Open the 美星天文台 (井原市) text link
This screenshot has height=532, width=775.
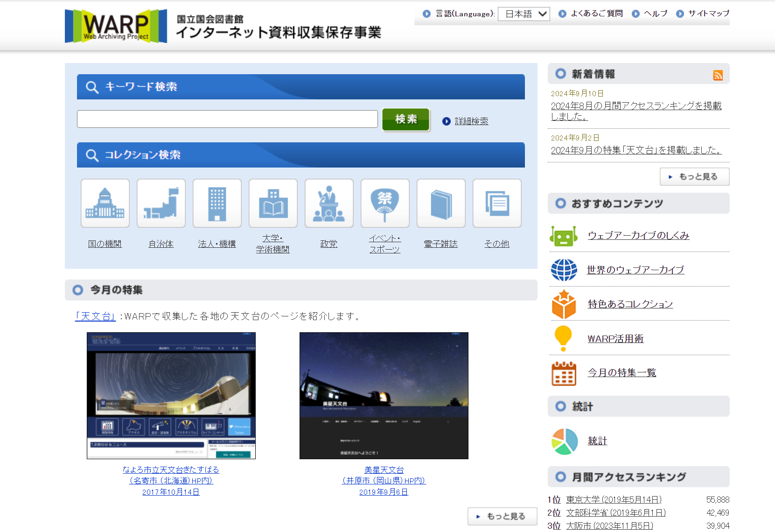click(x=384, y=481)
